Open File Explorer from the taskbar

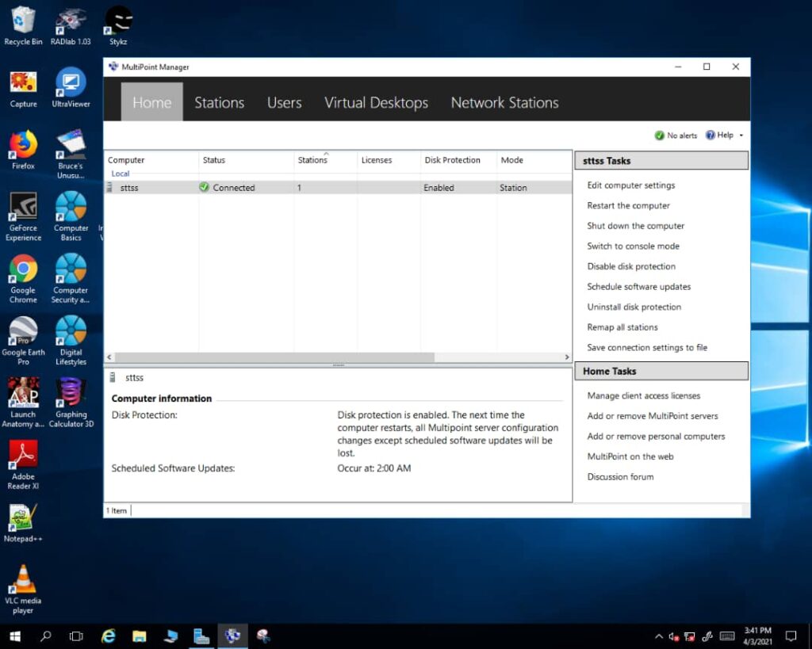coord(140,636)
